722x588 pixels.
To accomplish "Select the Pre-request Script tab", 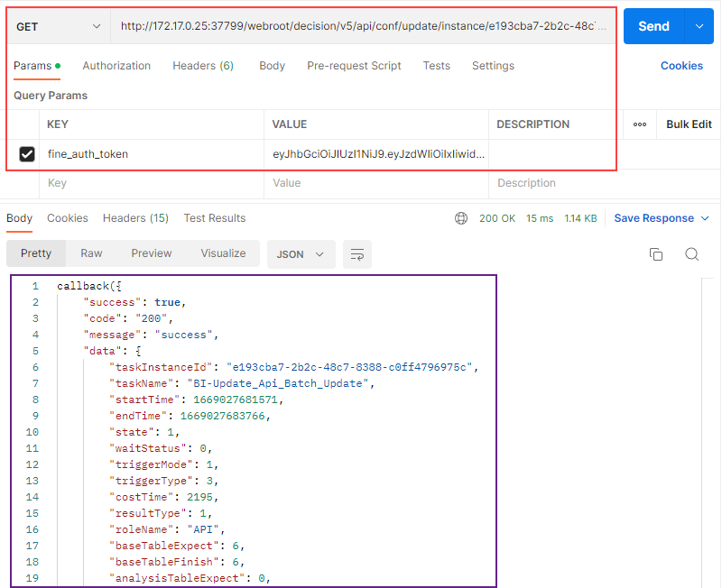I will click(354, 66).
